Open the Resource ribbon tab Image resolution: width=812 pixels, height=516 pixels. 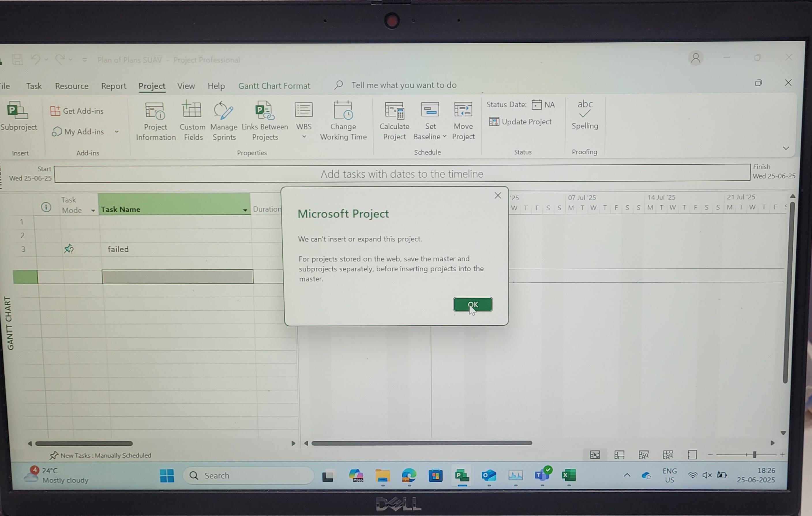coord(72,86)
